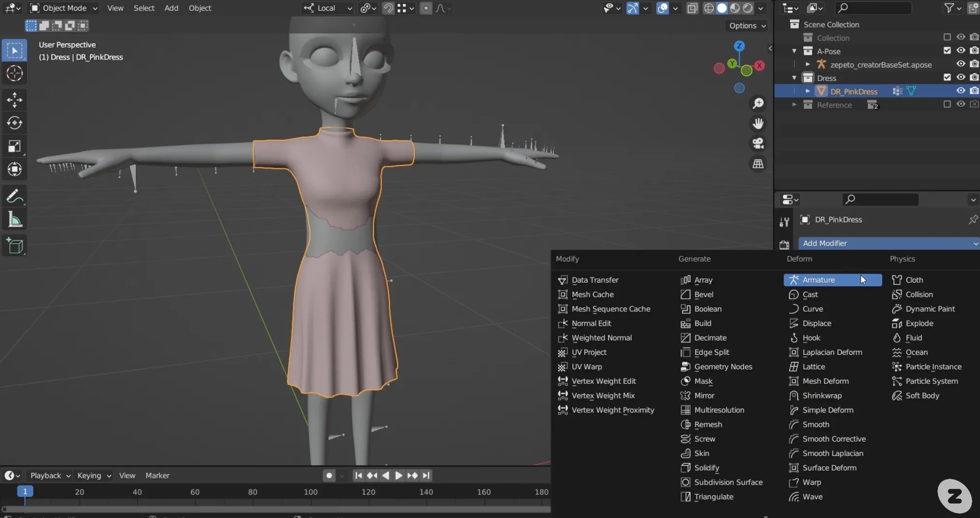Click the zoom viewport icon
Viewport: 980px width, 518px height.
point(758,103)
